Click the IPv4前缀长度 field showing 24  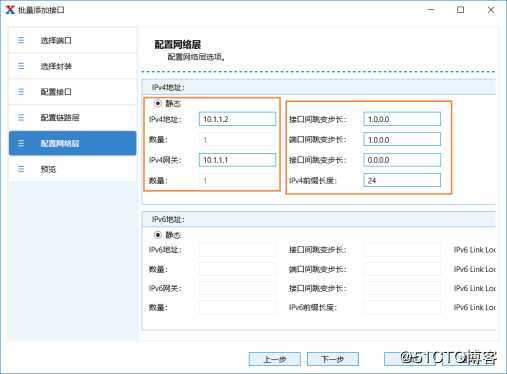coord(402,180)
